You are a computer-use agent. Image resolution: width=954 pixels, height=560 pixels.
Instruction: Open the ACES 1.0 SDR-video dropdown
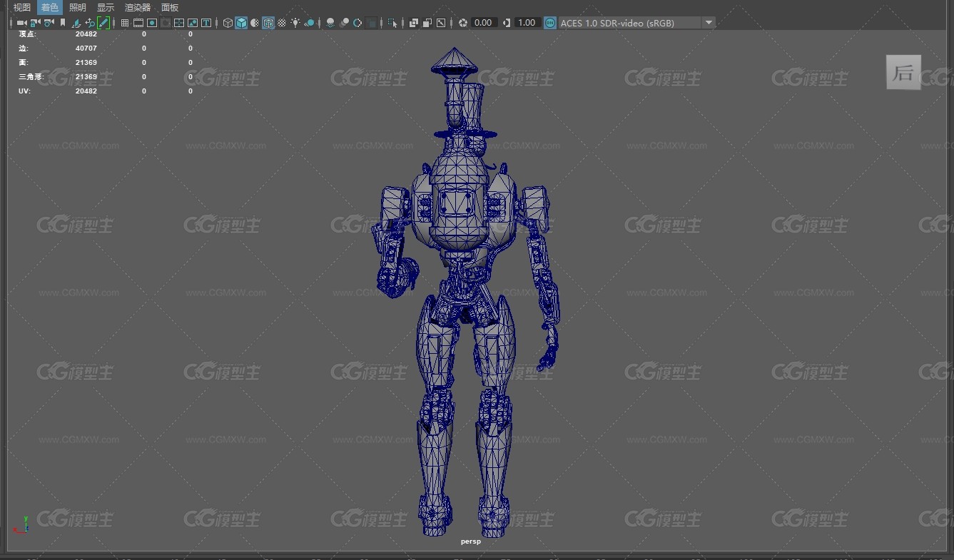pyautogui.click(x=636, y=23)
